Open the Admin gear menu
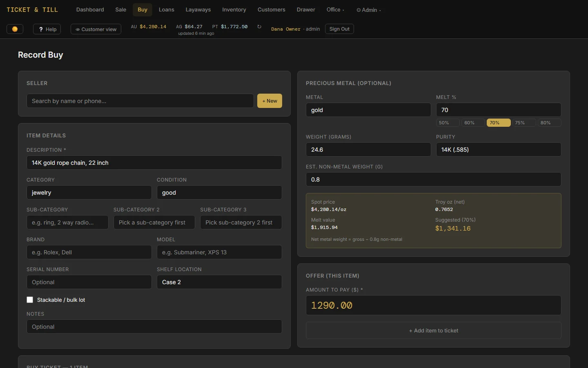The image size is (588, 368). point(369,10)
